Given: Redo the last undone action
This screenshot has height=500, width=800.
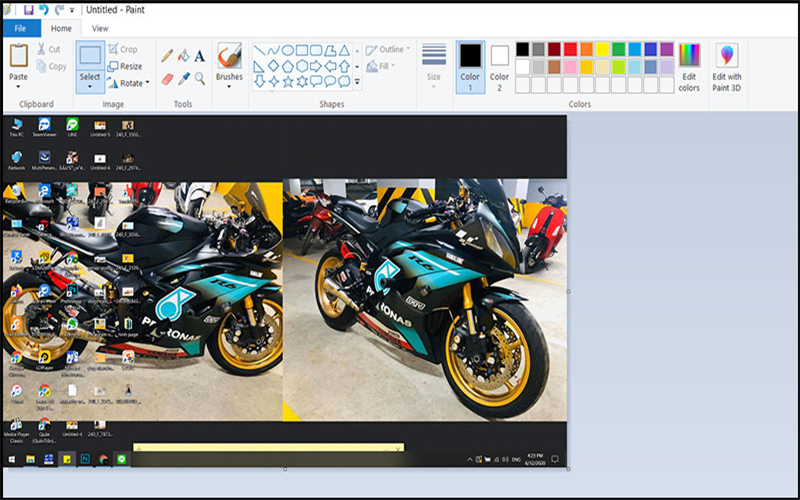Looking at the screenshot, I should (x=59, y=10).
